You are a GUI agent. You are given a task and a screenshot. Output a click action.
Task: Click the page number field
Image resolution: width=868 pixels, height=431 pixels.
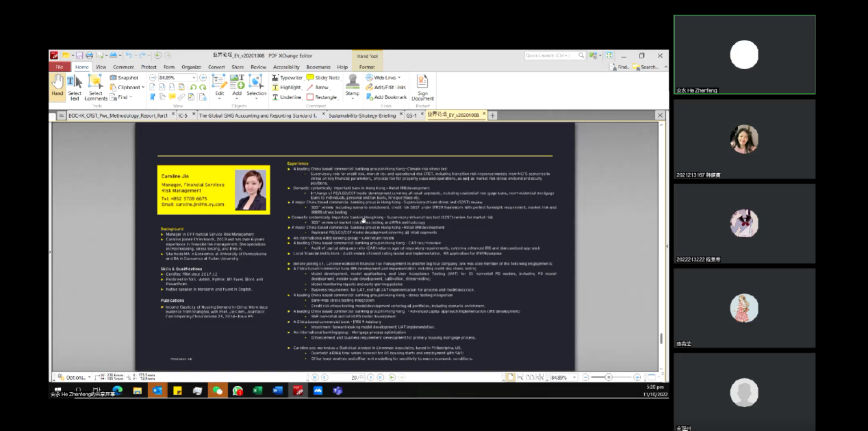[355, 378]
